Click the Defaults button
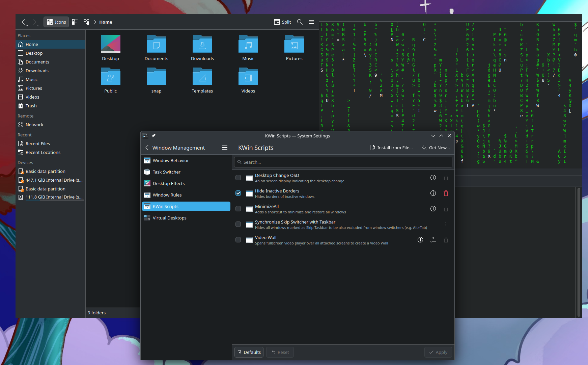The image size is (588, 365). pos(249,352)
